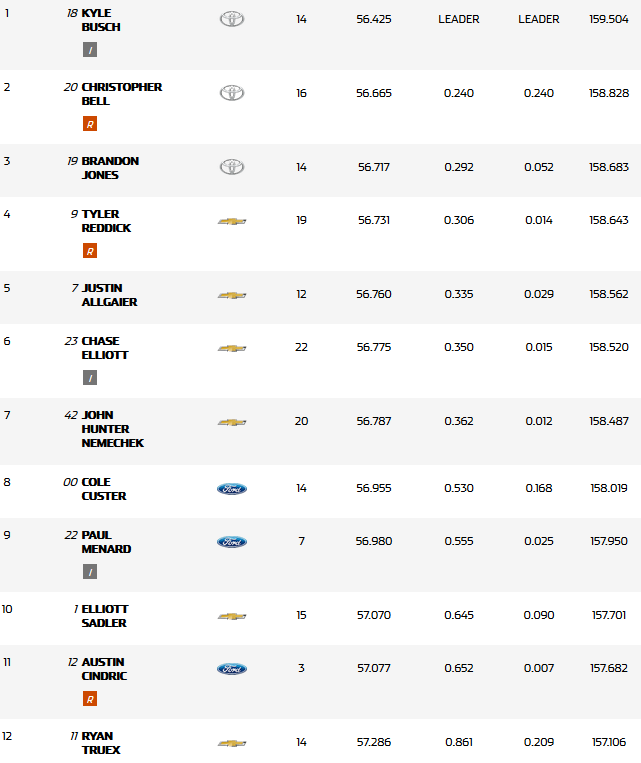Select John Hunter Nemechek's name
641x763 pixels.
112,429
